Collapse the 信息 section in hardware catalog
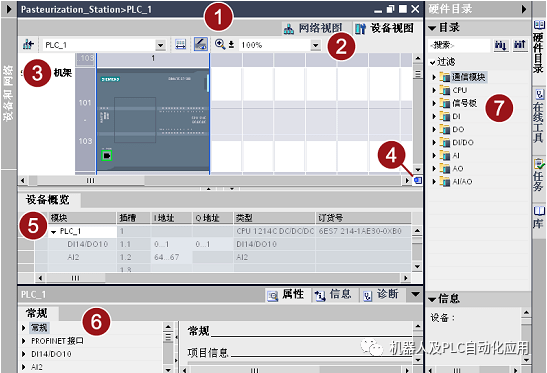Image resolution: width=547 pixels, height=373 pixels. (432, 299)
